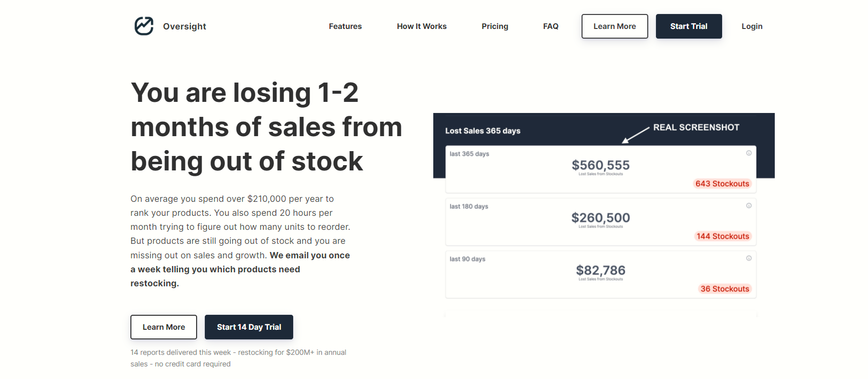This screenshot has height=379, width=868.
Task: Click info icon on last 365 days card
Action: coord(749,153)
